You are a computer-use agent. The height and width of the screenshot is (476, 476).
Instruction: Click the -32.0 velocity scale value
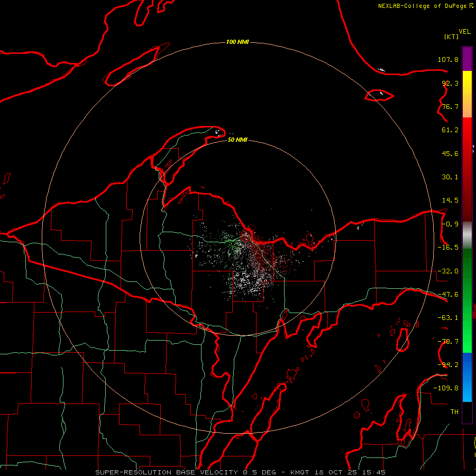pyautogui.click(x=448, y=271)
